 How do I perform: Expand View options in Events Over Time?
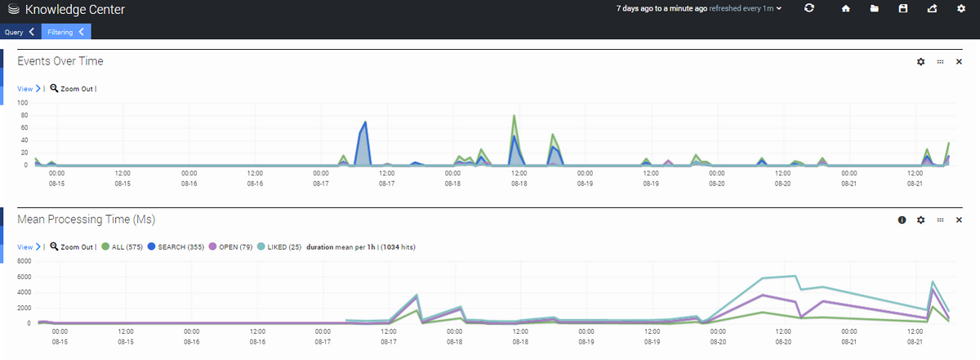[29, 88]
